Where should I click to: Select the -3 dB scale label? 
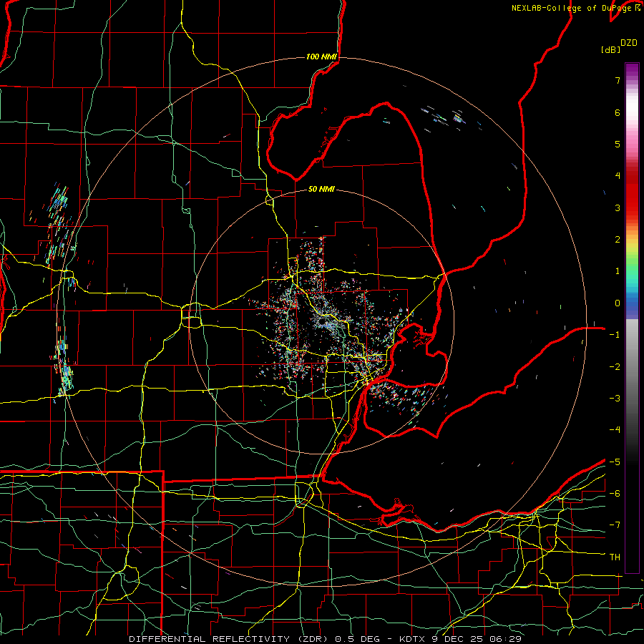(615, 399)
